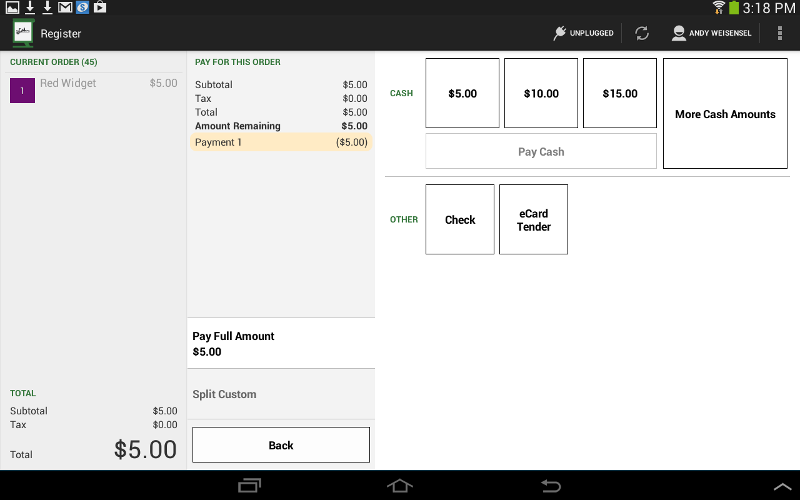The height and width of the screenshot is (500, 800).
Task: Select the $5.00 cash amount
Action: pyautogui.click(x=462, y=93)
